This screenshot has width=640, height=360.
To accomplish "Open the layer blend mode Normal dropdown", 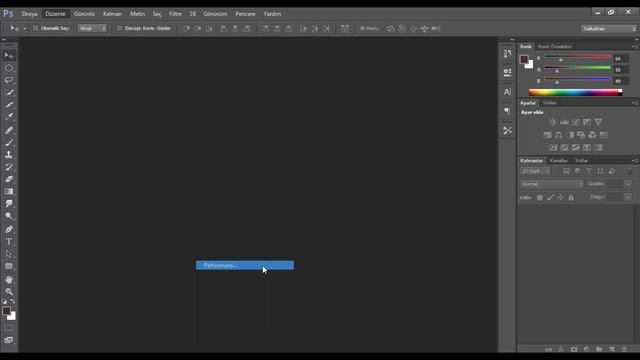I will pos(552,184).
